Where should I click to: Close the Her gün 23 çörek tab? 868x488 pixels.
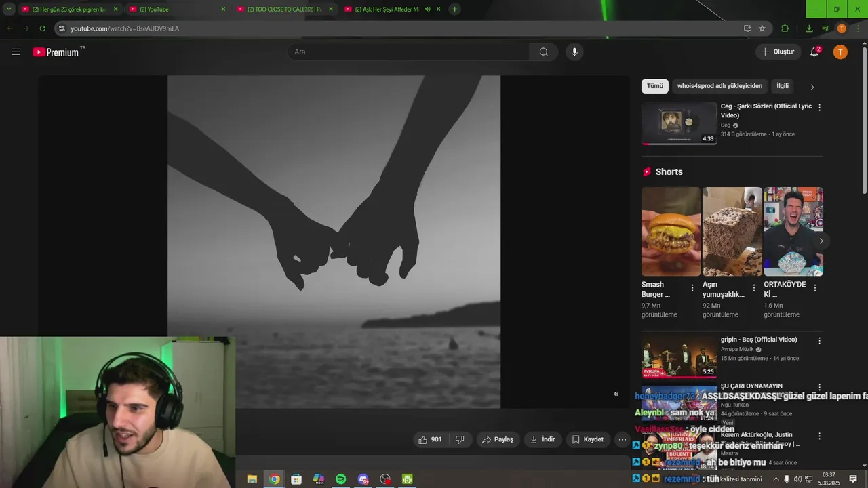115,9
